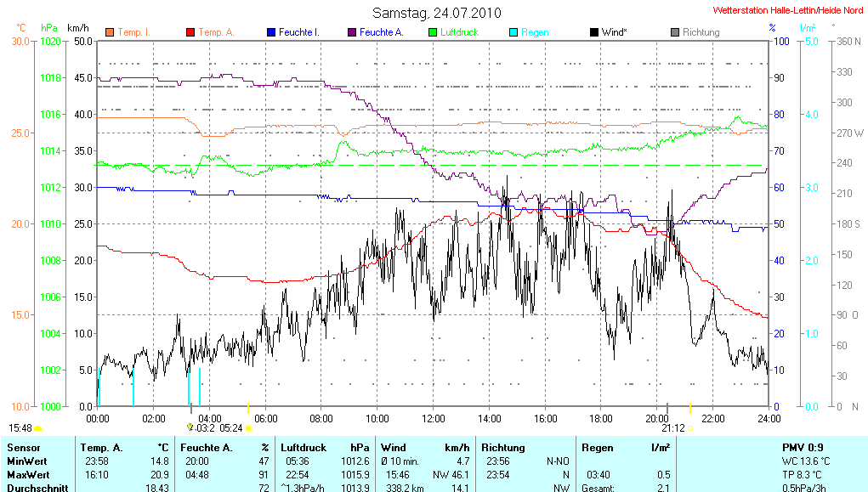Click the blue Feuchte I. legend swatch
This screenshot has height=492, width=868.
click(x=271, y=32)
